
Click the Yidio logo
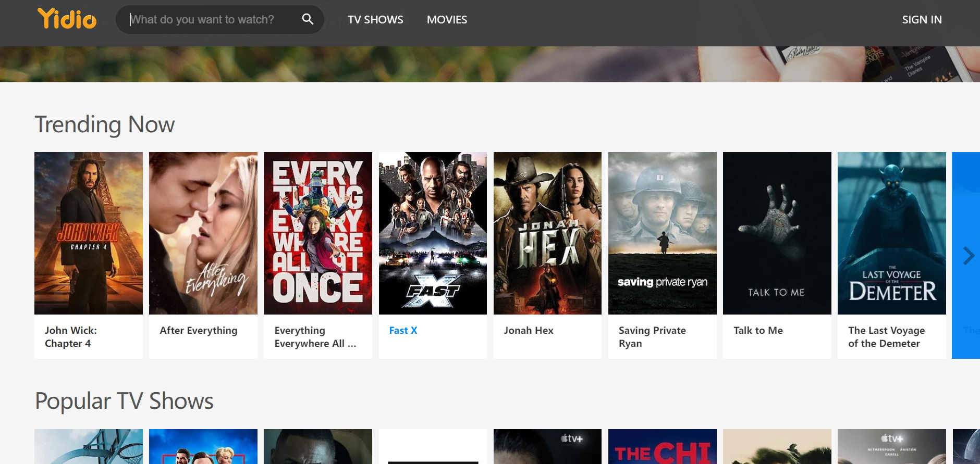point(67,19)
